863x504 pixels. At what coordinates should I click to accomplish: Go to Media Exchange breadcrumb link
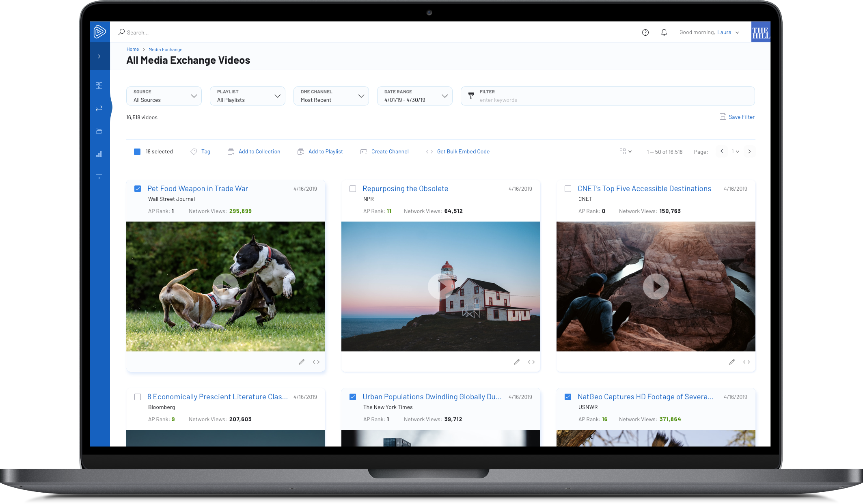pyautogui.click(x=165, y=50)
